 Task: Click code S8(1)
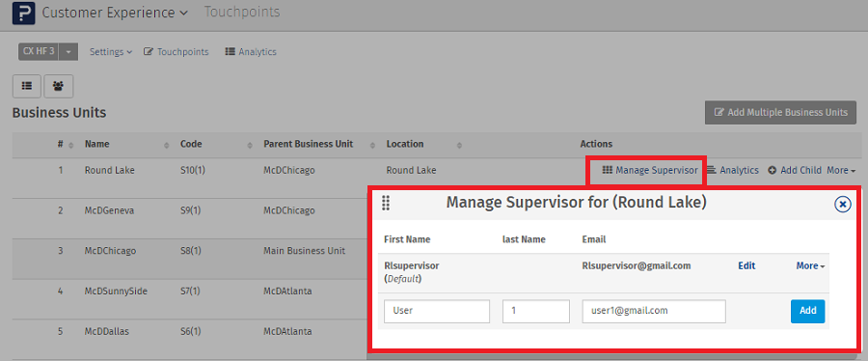[x=191, y=251]
